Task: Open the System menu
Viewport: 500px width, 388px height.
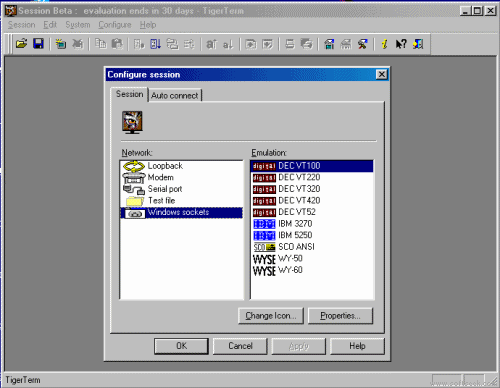Action: pos(78,25)
